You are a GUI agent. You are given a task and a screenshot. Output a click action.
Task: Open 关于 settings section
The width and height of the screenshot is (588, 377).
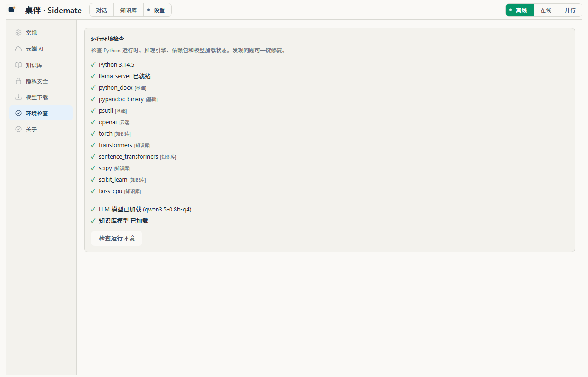pos(41,129)
